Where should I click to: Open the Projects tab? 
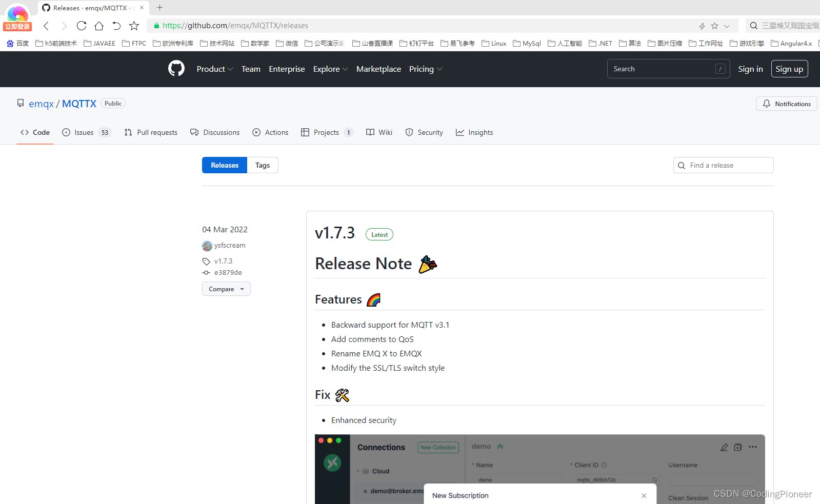[327, 132]
